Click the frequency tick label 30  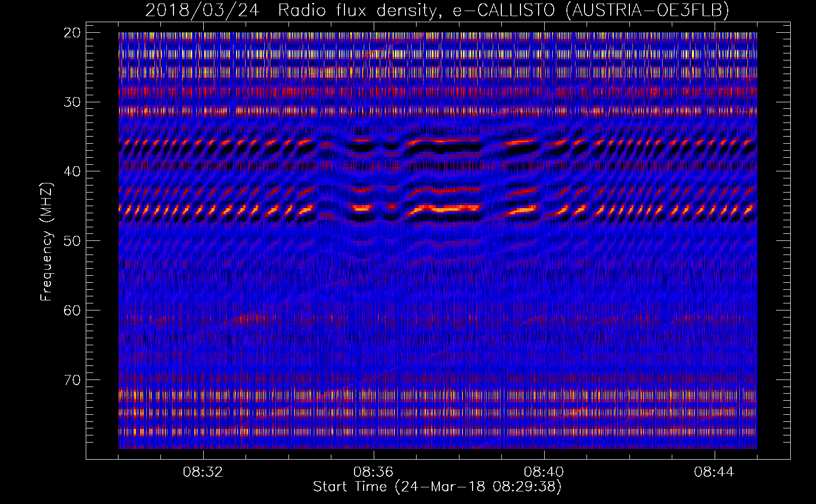point(73,102)
